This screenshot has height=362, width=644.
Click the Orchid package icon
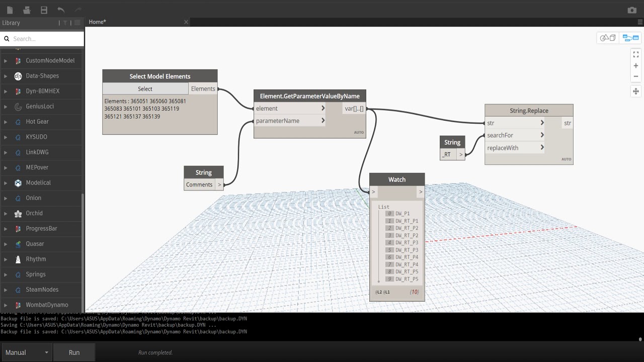(18, 213)
